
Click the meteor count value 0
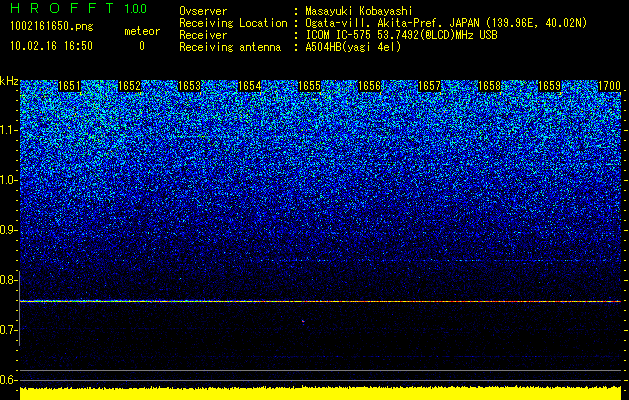pyautogui.click(x=142, y=46)
